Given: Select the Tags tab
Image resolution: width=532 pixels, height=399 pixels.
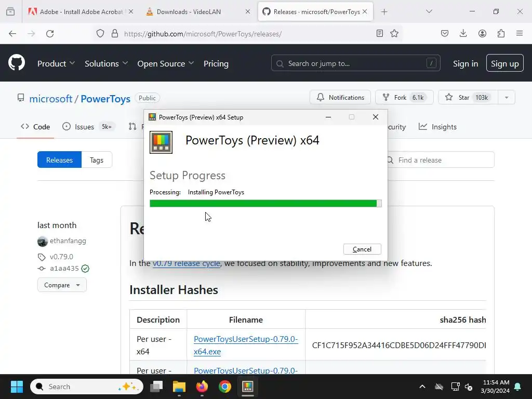Looking at the screenshot, I should pyautogui.click(x=97, y=160).
